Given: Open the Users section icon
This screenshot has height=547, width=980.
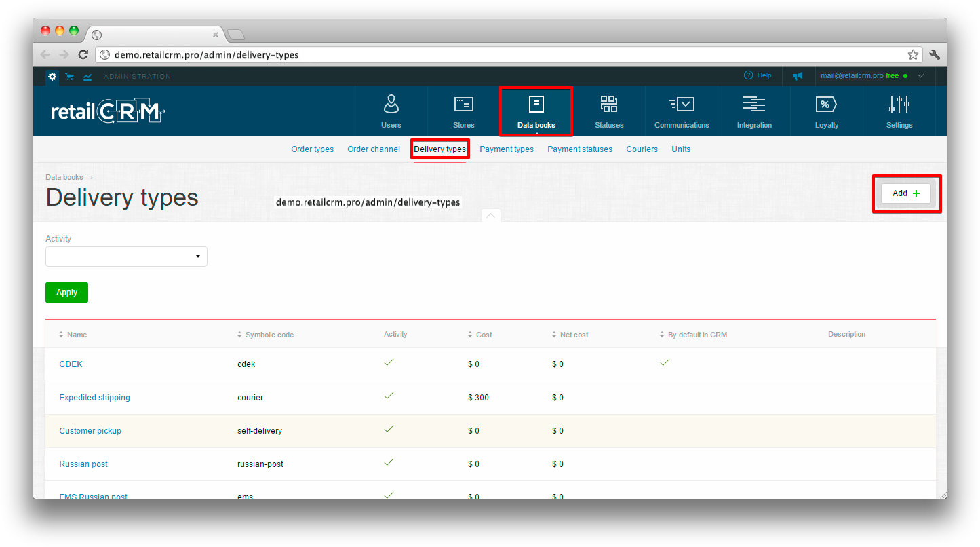Looking at the screenshot, I should tap(391, 104).
